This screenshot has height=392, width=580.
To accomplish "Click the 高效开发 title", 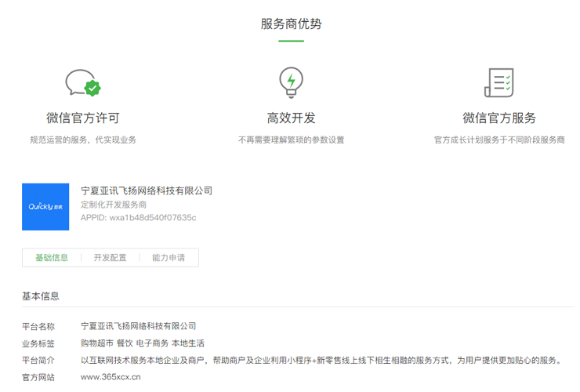I will pyautogui.click(x=291, y=118).
